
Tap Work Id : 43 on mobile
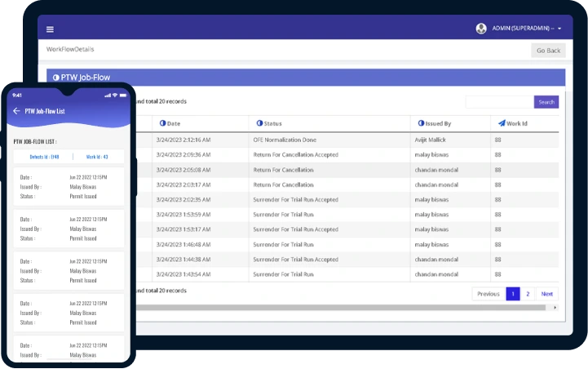pos(97,157)
